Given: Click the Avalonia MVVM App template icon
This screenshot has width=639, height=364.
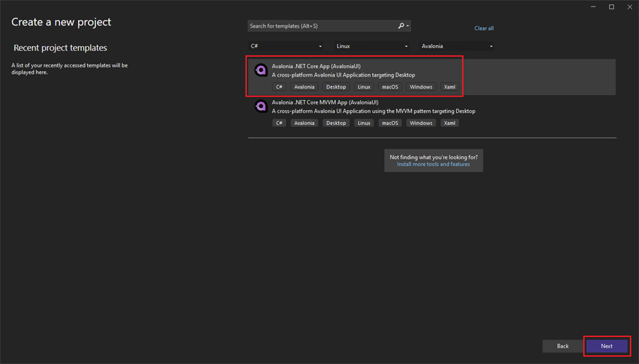Looking at the screenshot, I should [x=261, y=106].
